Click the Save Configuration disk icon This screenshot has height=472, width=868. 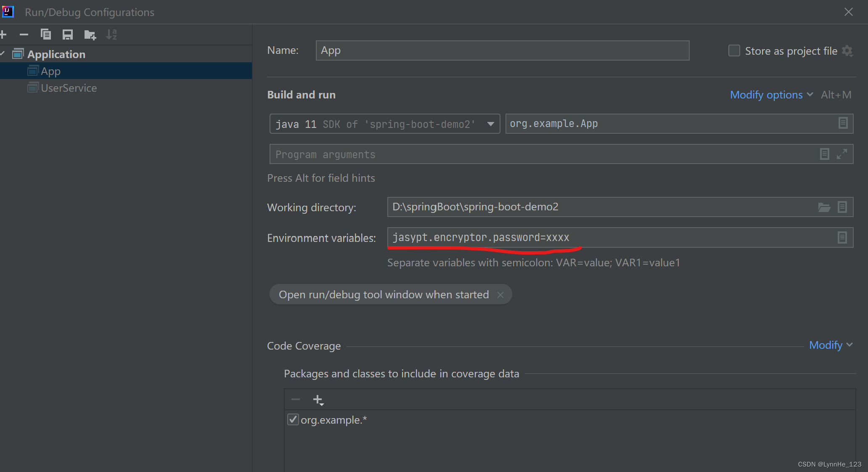point(68,34)
